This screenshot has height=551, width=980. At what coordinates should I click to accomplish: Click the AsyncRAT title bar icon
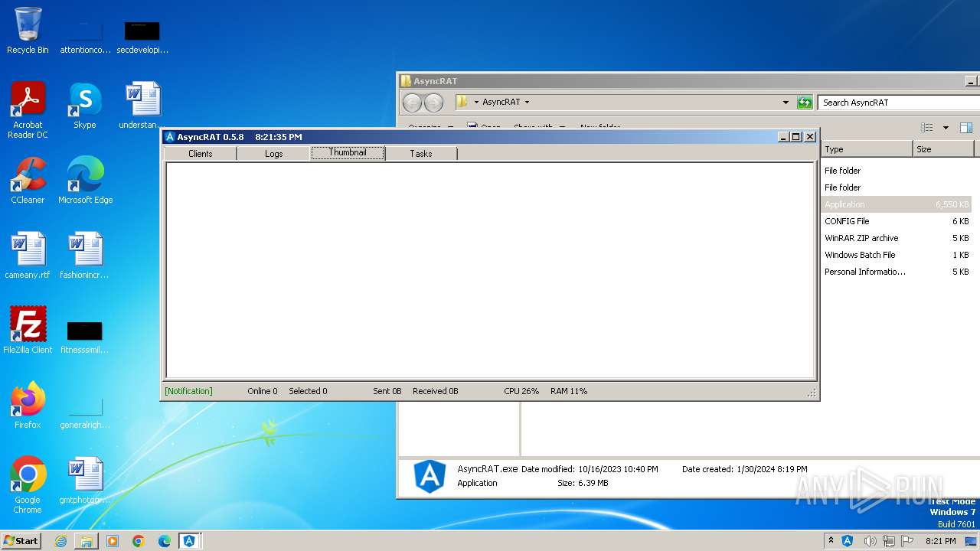[170, 137]
